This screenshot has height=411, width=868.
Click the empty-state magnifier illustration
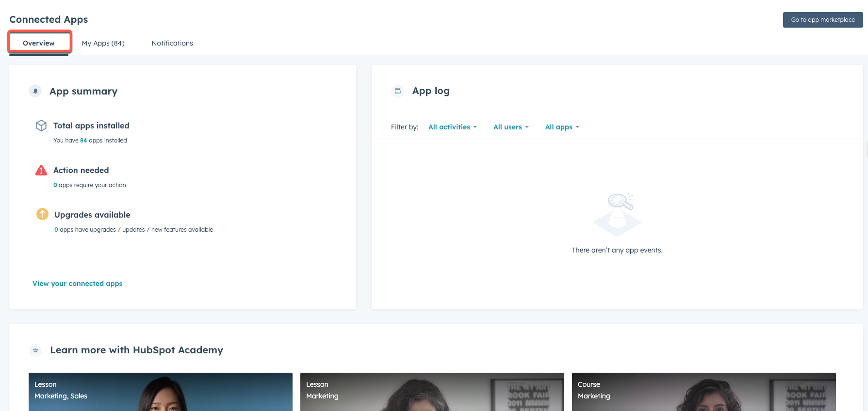[x=617, y=214]
